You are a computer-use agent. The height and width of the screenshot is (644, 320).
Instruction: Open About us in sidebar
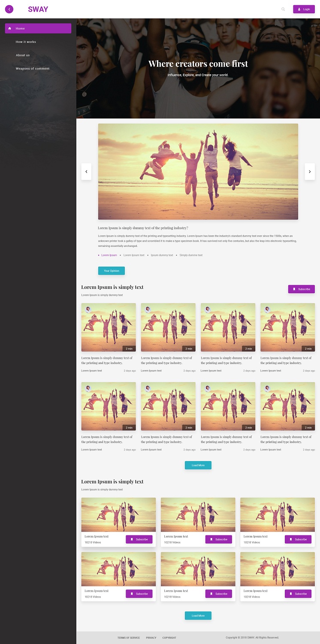pyautogui.click(x=23, y=55)
